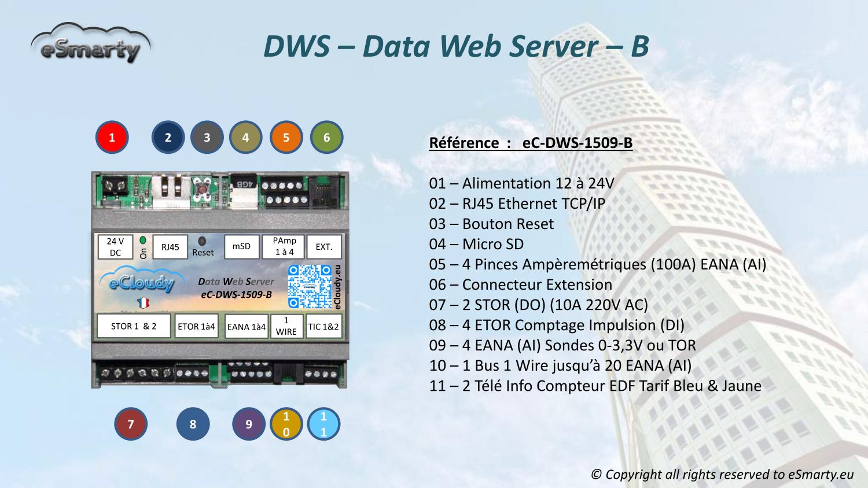Screen dimensions: 868x488
Task: Click the dark red circle numbered 7
Action: pos(131,424)
